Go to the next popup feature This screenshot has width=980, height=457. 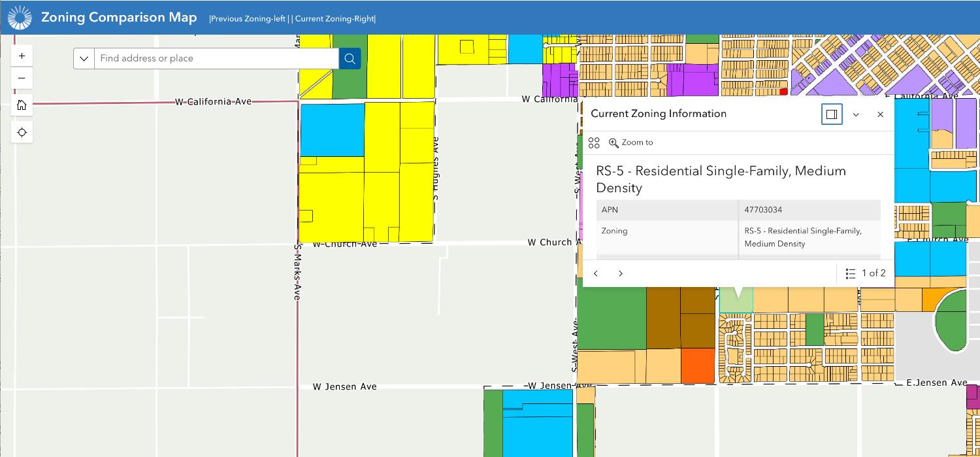point(620,273)
